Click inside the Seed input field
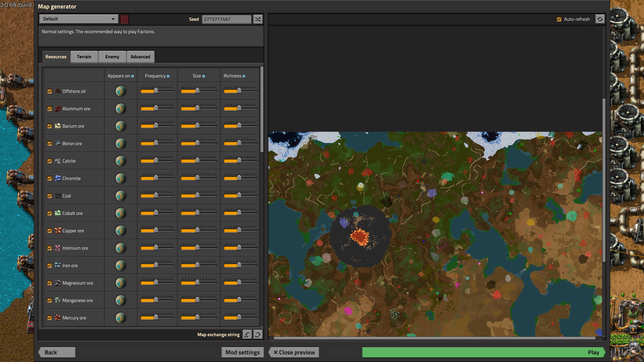This screenshot has width=644, height=362. click(x=226, y=19)
